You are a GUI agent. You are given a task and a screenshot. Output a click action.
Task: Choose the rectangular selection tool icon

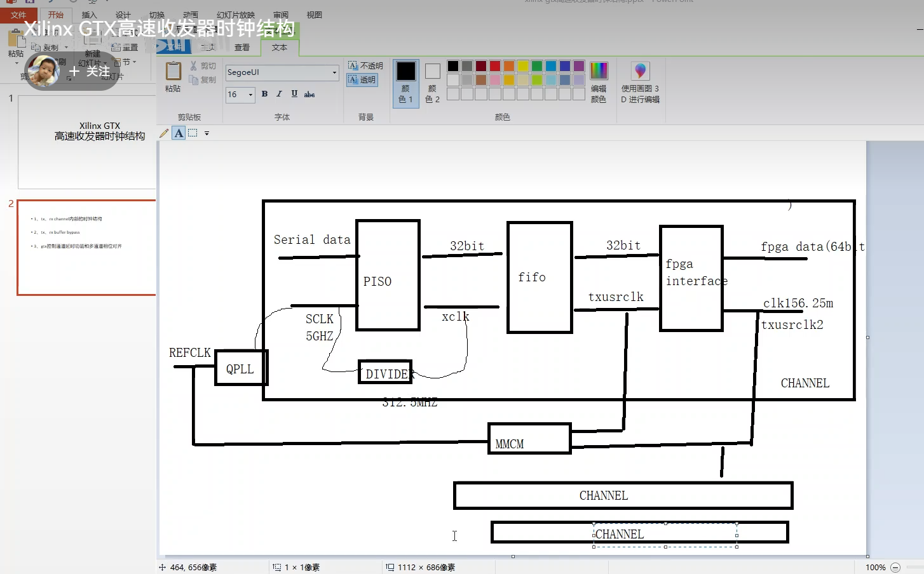(193, 133)
